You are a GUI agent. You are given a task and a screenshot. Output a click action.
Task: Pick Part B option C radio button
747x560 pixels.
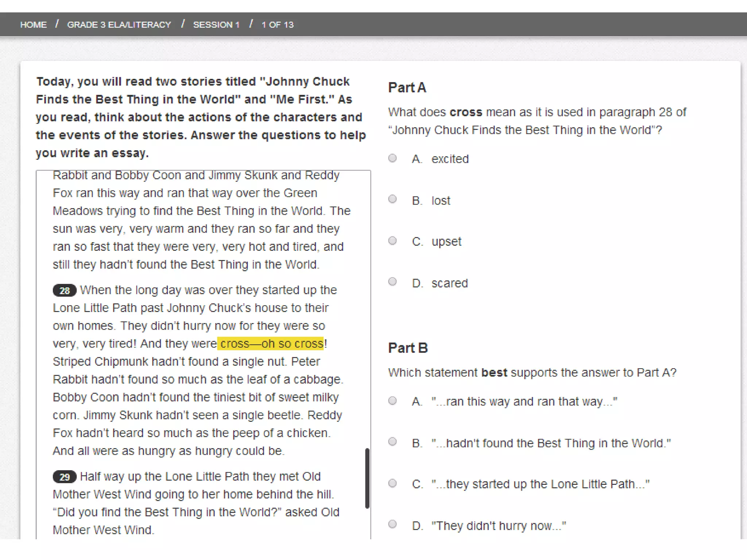(x=392, y=483)
